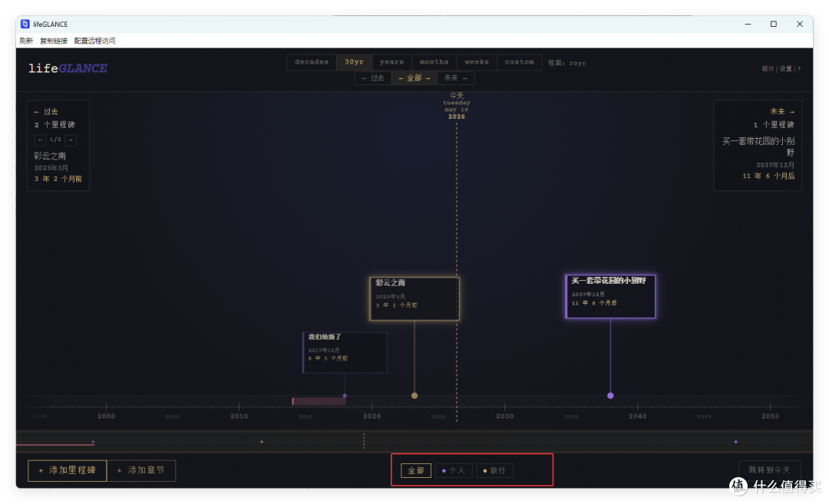This screenshot has height=504, width=829.
Task: Open the 我们结婚了 milestone card
Action: point(345,352)
